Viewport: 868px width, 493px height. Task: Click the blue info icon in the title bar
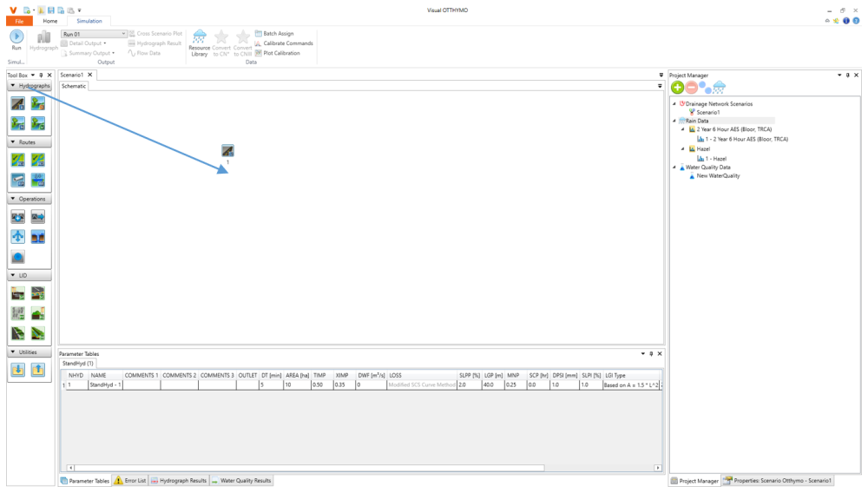click(x=845, y=21)
